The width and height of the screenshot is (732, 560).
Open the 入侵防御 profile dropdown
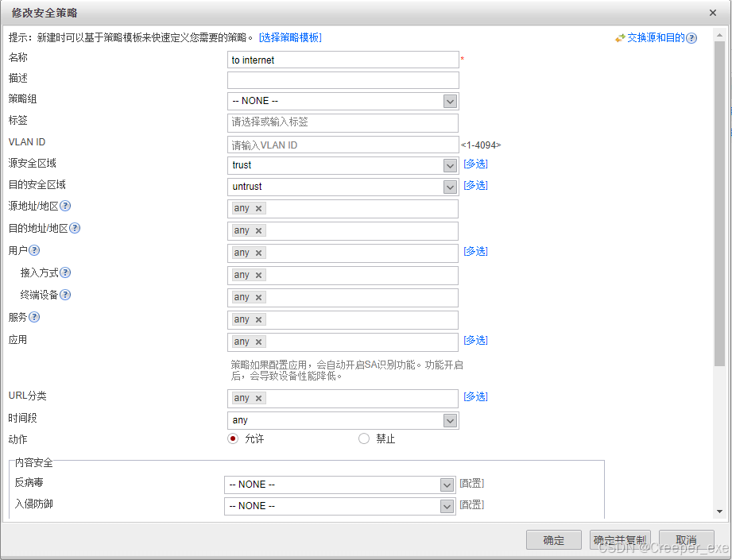click(x=447, y=506)
